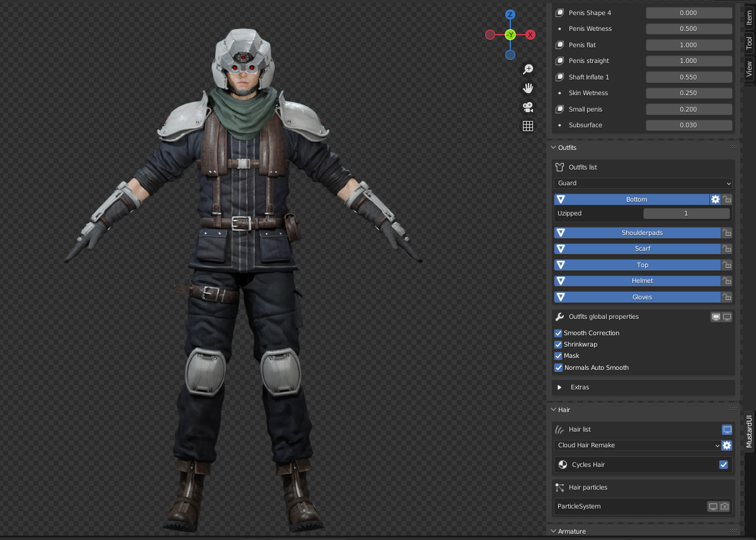Screen dimensions: 756x540
Task: Click the lock icon next to Scarf
Action: 727,249
